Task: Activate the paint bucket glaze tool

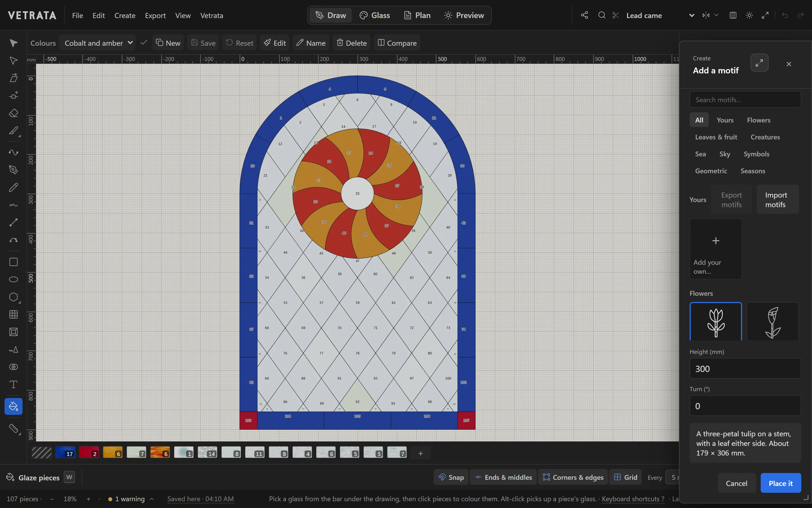Action: point(14,406)
